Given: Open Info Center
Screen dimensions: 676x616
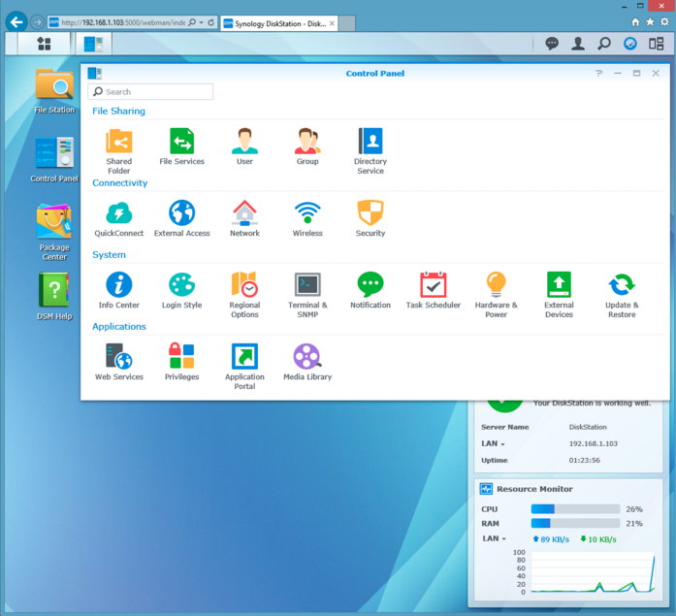Looking at the screenshot, I should 119,290.
